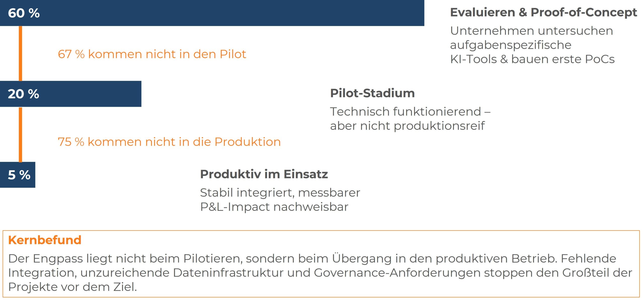644x301 pixels.
Task: Click the orange connector between the 60 % and 20 % bars
Action: click(x=21, y=53)
